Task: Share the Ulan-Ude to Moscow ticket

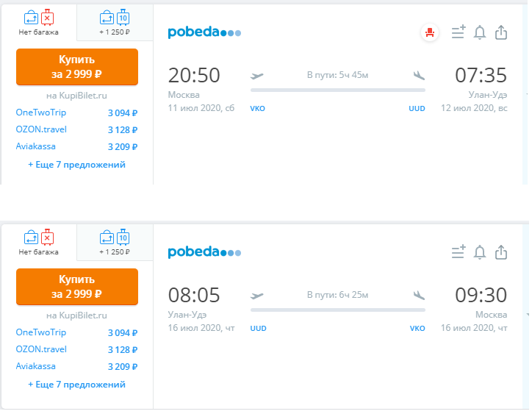Action: point(501,252)
